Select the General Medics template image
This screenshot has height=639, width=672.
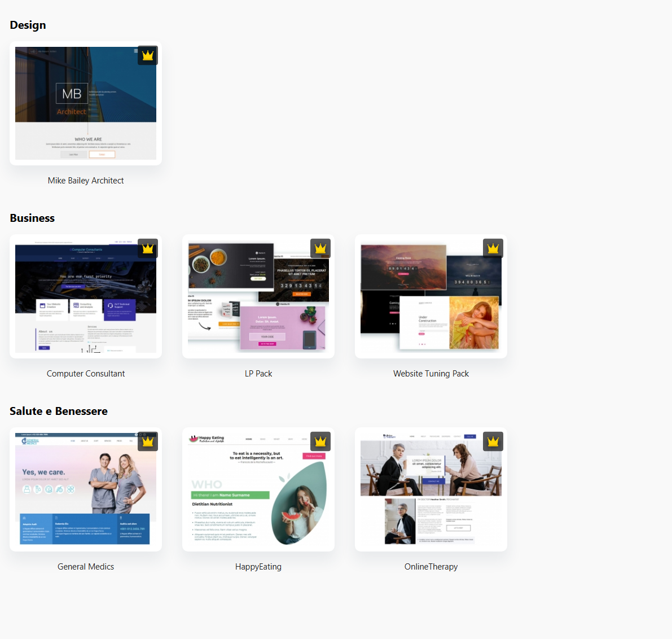pos(86,490)
